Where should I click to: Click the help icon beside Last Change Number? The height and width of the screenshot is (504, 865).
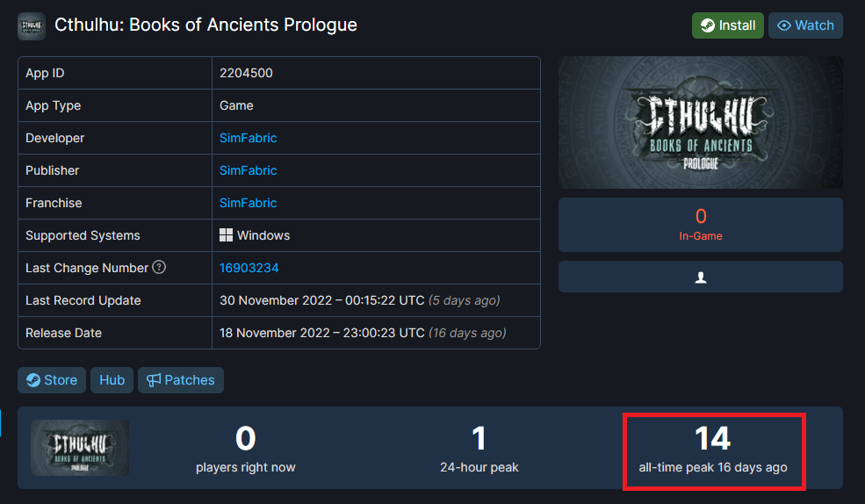click(159, 267)
